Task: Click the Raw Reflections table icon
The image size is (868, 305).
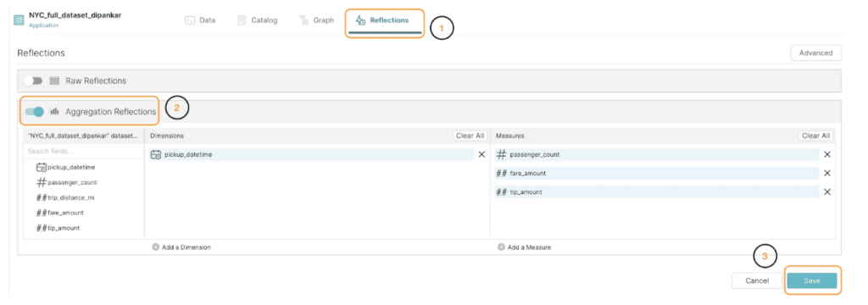Action: tap(54, 80)
